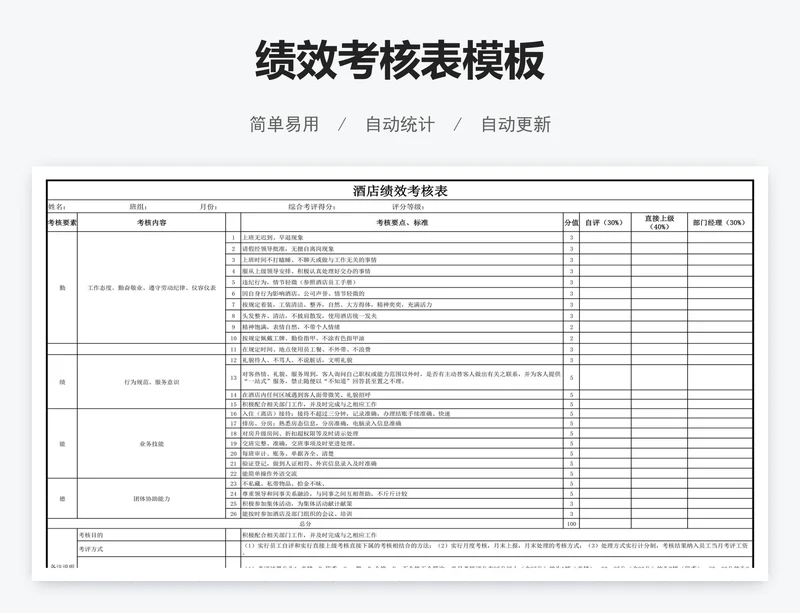The width and height of the screenshot is (800, 613).
Task: Click row 1 上班无迟到、早退现象
Action: coord(402,237)
